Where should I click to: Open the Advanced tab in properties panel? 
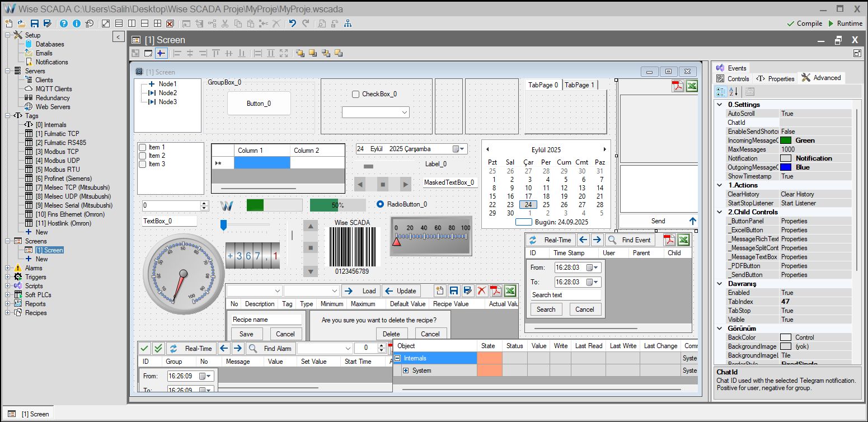point(822,78)
